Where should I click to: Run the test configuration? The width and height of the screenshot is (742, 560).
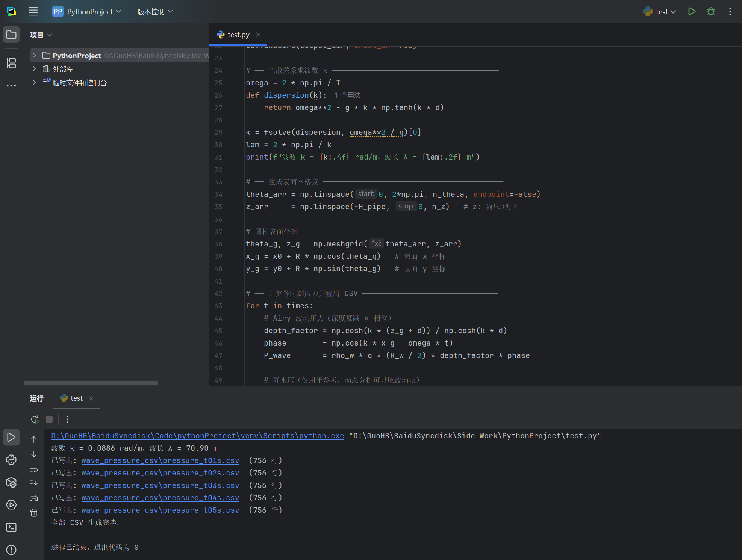692,11
